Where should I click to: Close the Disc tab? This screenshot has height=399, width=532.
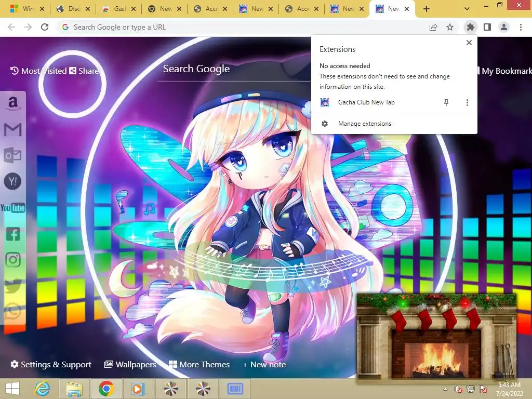[88, 9]
